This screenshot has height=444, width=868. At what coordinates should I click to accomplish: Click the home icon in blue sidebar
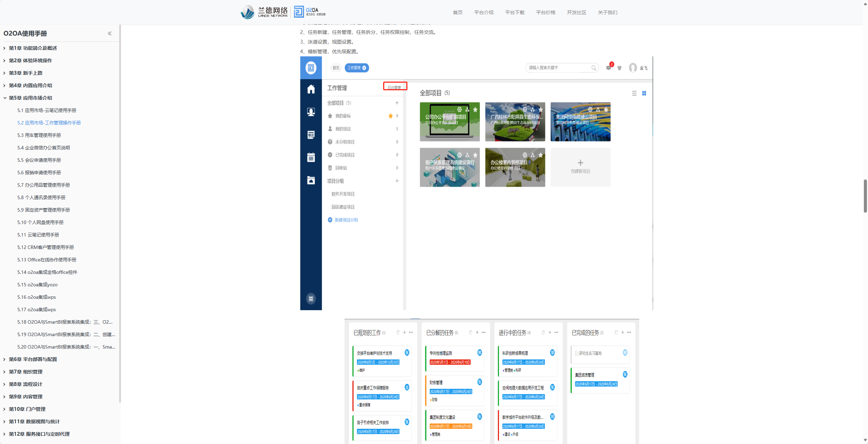click(311, 89)
